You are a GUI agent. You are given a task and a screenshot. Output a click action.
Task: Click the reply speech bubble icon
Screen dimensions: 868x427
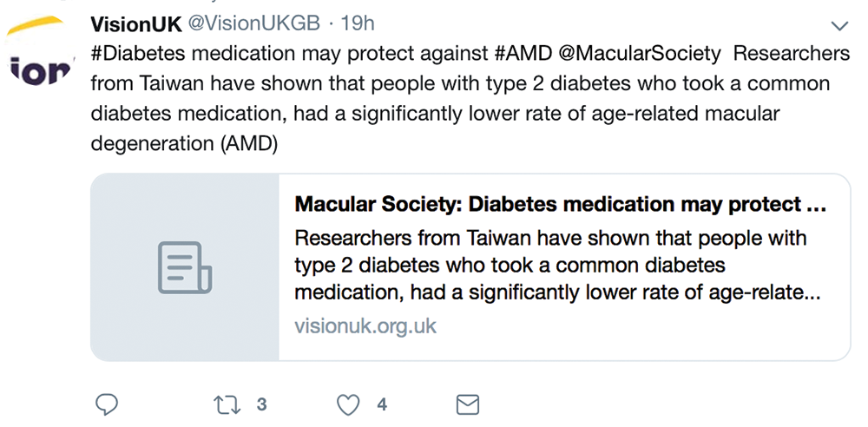coord(106,404)
